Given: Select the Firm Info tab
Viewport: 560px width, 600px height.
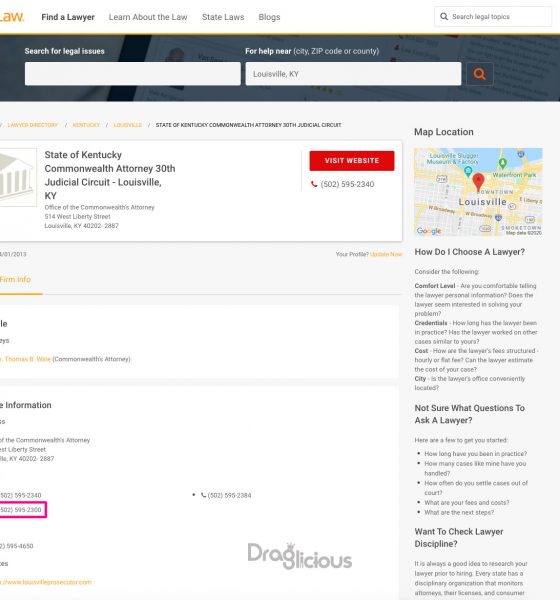Looking at the screenshot, I should click(15, 280).
